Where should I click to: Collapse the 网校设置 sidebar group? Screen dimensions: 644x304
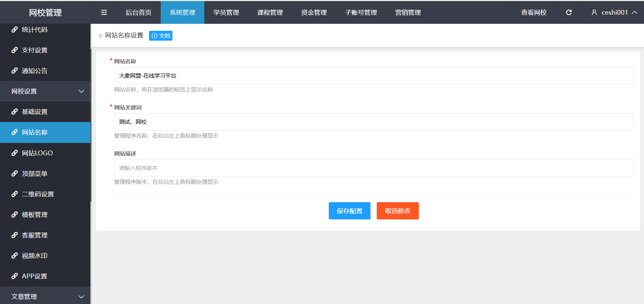pos(45,91)
